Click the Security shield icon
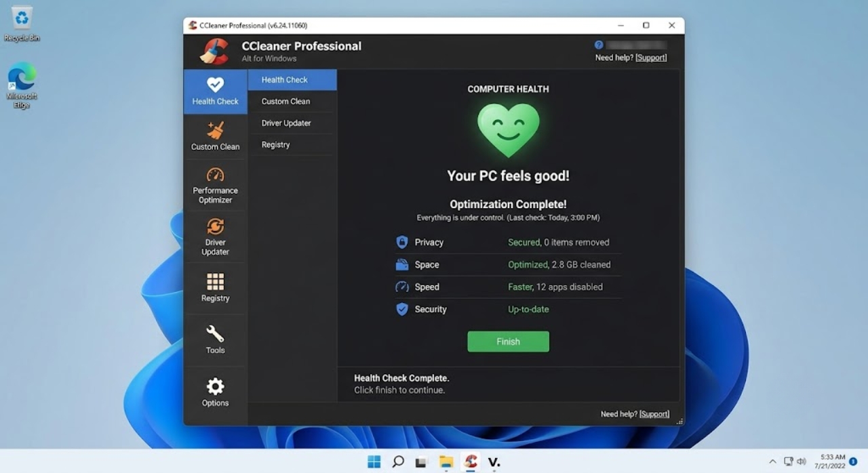Viewport: 868px width, 473px height. tap(402, 309)
